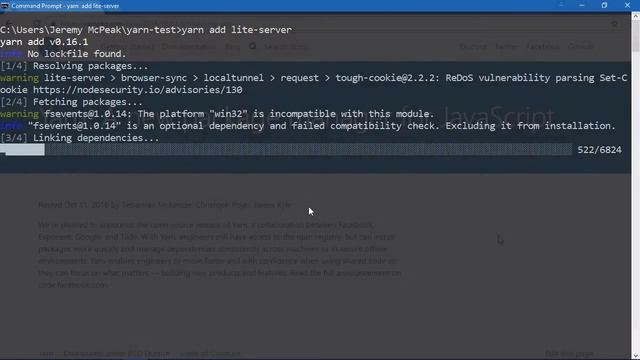
Task: Minimize the Command Prompt window
Action: 582,5
